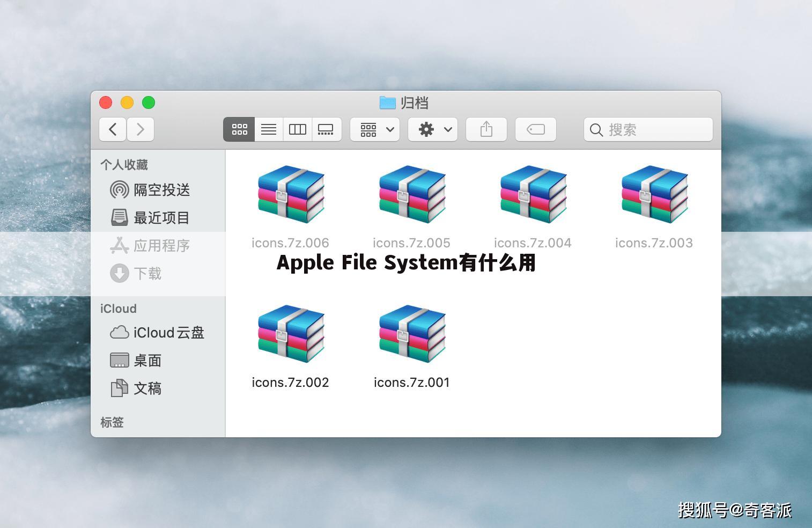812x528 pixels.
Task: Click the 搜索 search field
Action: (x=648, y=129)
